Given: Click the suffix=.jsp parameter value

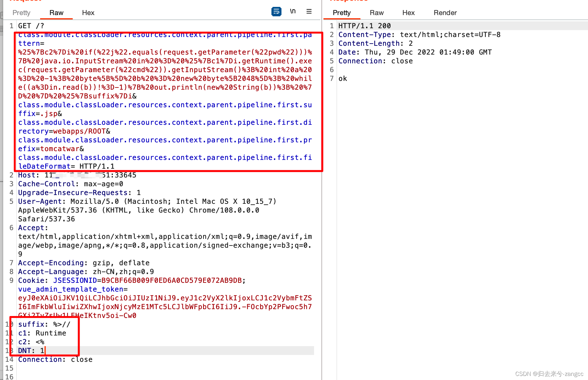Looking at the screenshot, I should click(x=49, y=113).
